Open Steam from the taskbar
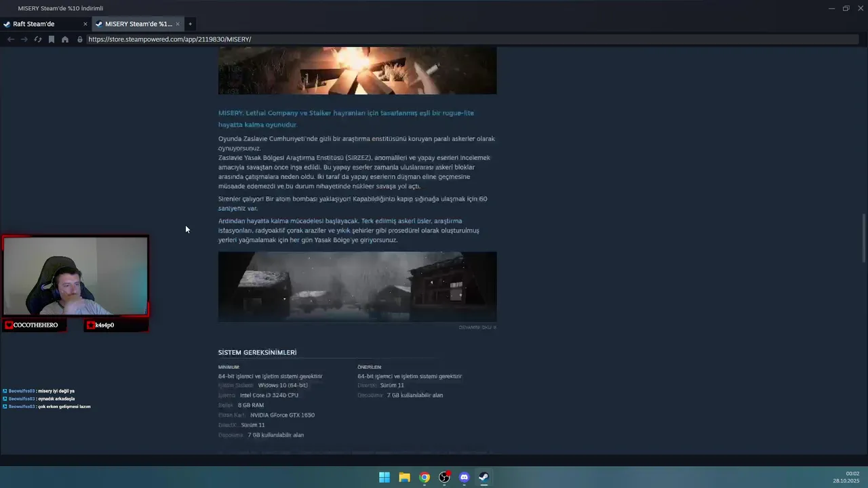 point(484,477)
